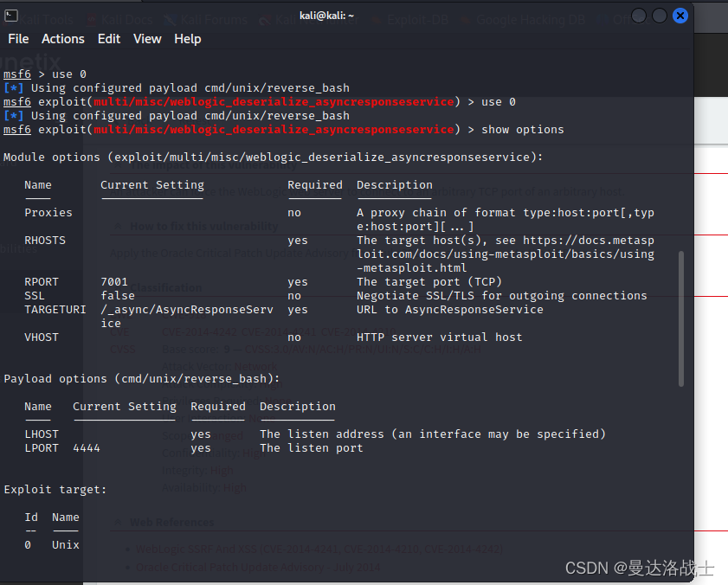Click the RHOSTS option name
The image size is (728, 585).
(x=45, y=241)
